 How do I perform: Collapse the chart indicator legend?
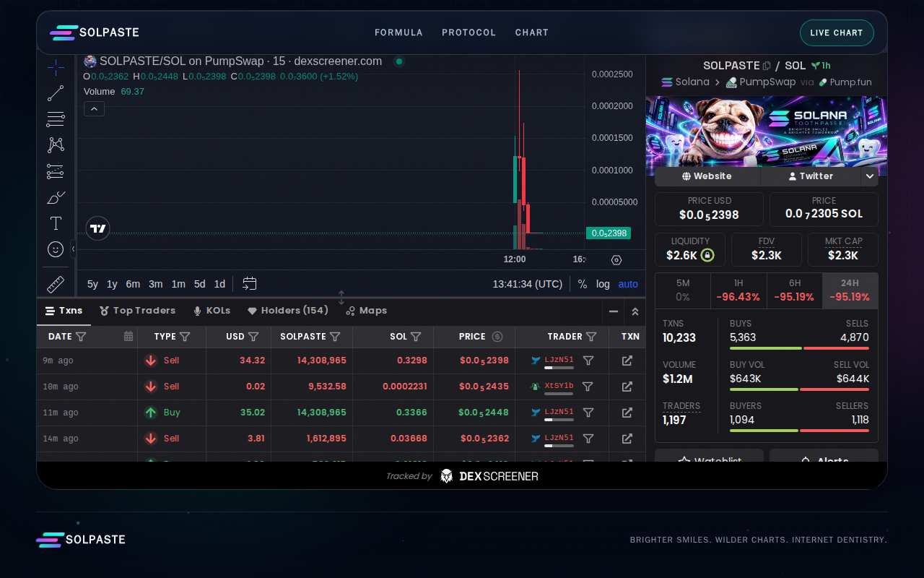(x=94, y=109)
